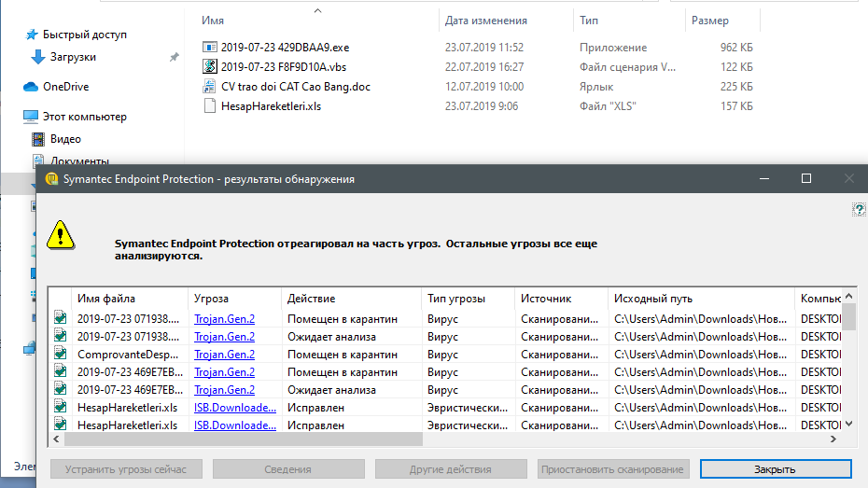The height and width of the screenshot is (488, 868).
Task: Click the horizontal scrollbar left arrow
Action: pyautogui.click(x=56, y=439)
